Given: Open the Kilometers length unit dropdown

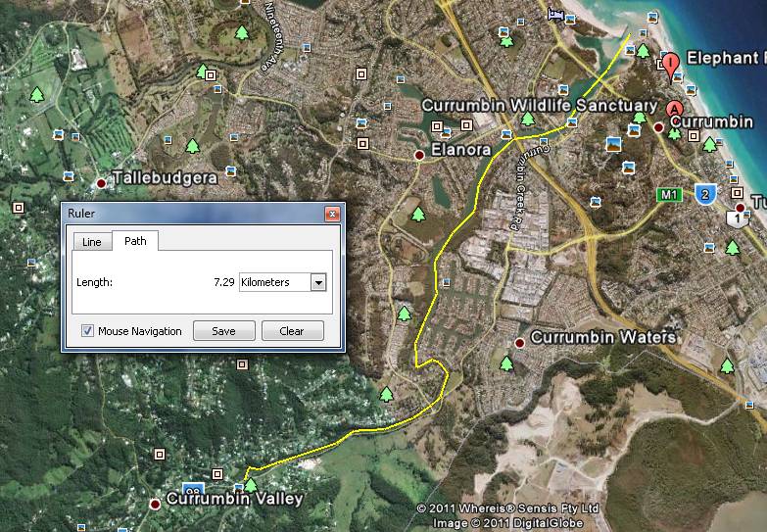Looking at the screenshot, I should tap(282, 282).
